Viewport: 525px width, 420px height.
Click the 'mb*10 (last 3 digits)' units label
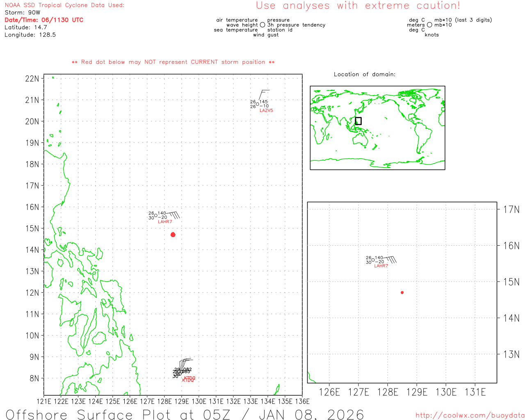(463, 20)
